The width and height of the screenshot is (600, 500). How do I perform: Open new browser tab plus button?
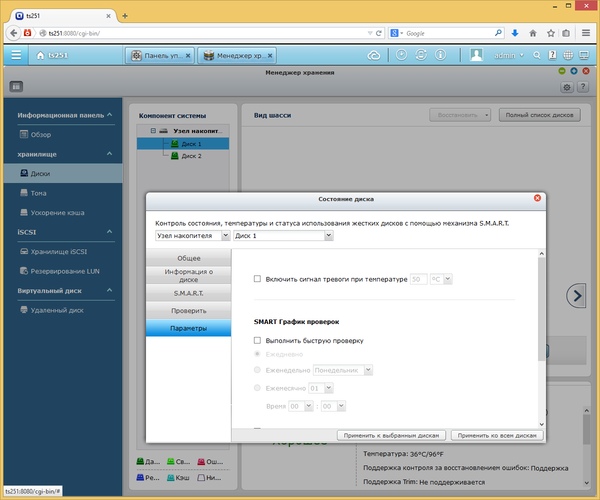(x=125, y=16)
